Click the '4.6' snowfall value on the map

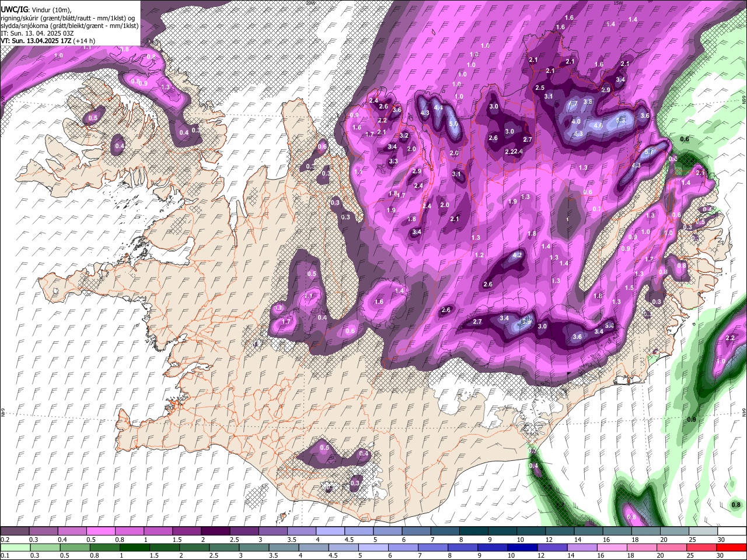coord(598,125)
